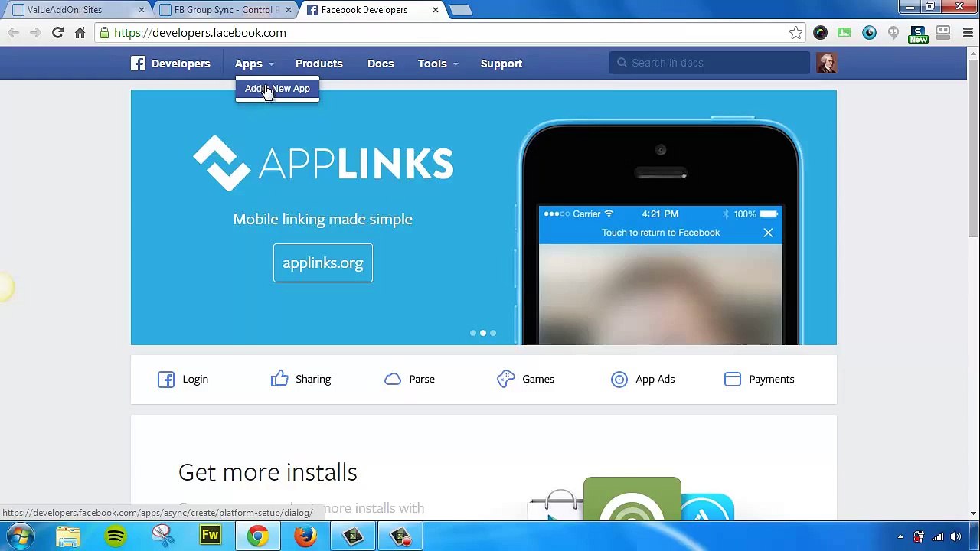Click the Facebook logo beside Developers
This screenshot has height=551, width=980.
pyautogui.click(x=138, y=64)
